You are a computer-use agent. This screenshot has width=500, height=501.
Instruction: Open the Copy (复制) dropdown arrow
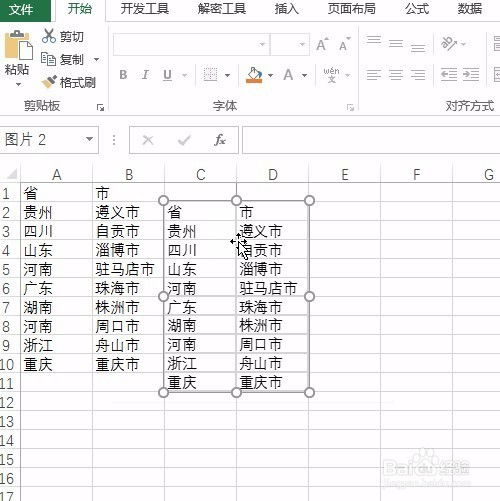97,60
